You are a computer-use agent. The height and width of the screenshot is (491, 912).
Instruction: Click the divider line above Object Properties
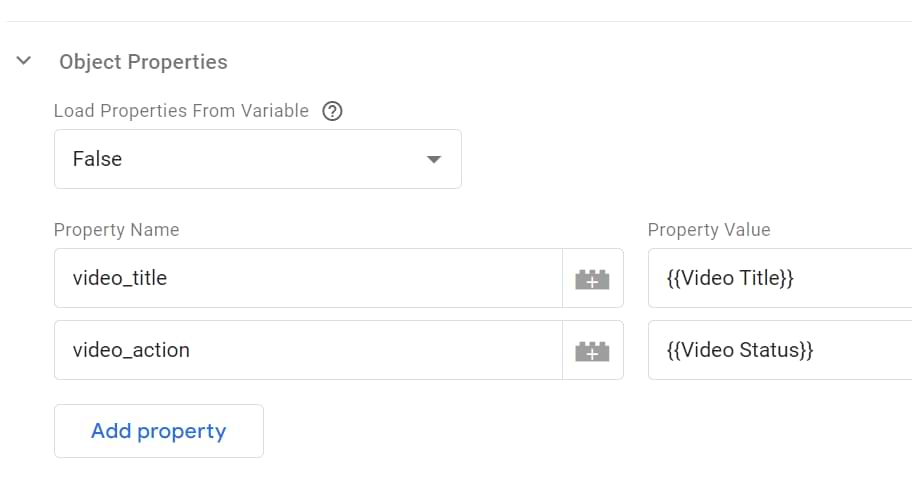[459, 22]
